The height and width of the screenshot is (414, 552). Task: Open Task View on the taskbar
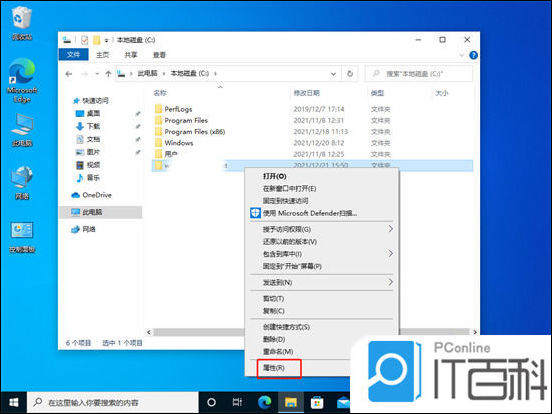pyautogui.click(x=237, y=402)
